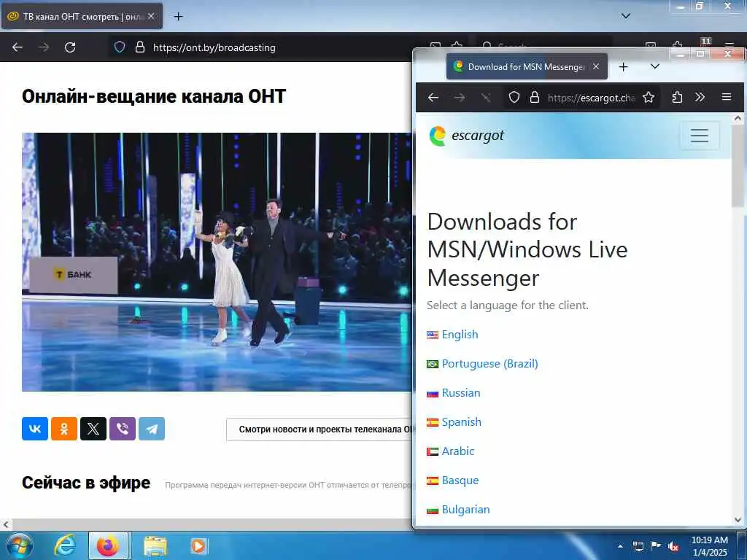Open Windows Explorer from taskbar
747x560 pixels.
click(155, 545)
